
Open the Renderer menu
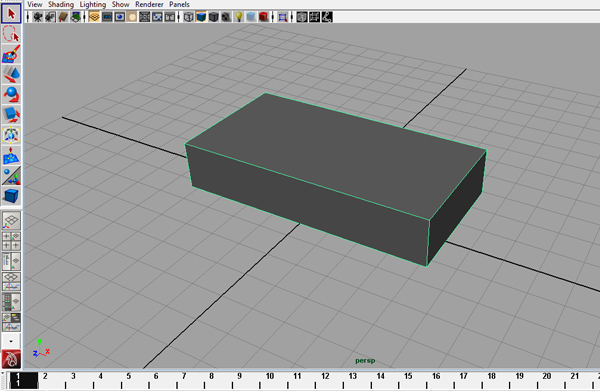point(149,4)
